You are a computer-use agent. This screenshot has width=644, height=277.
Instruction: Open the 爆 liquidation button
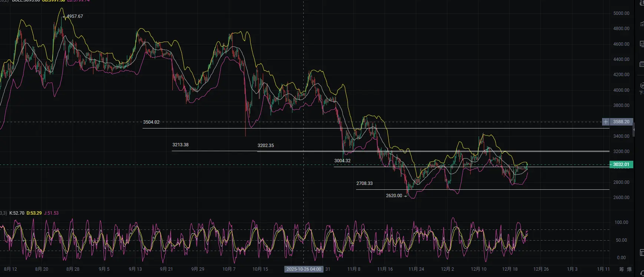(x=630, y=269)
